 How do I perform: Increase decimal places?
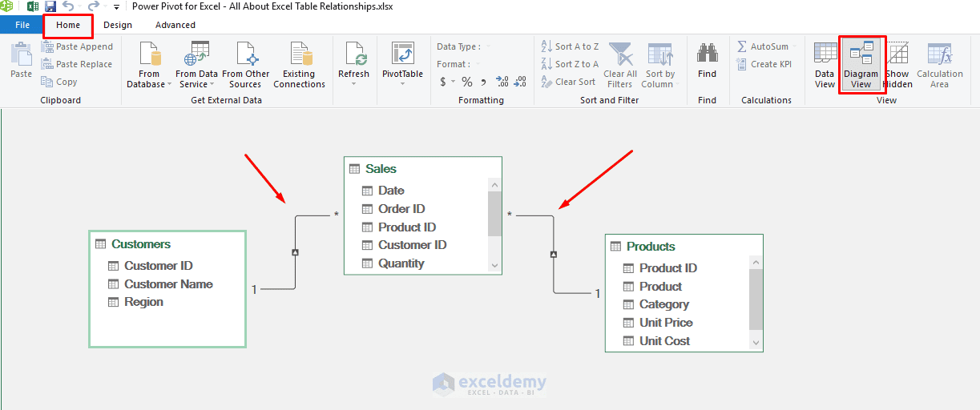[x=502, y=82]
